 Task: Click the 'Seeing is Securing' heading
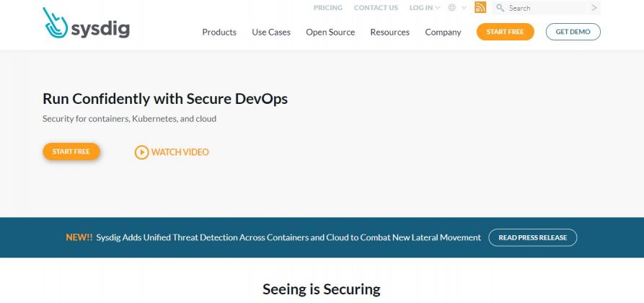322,289
